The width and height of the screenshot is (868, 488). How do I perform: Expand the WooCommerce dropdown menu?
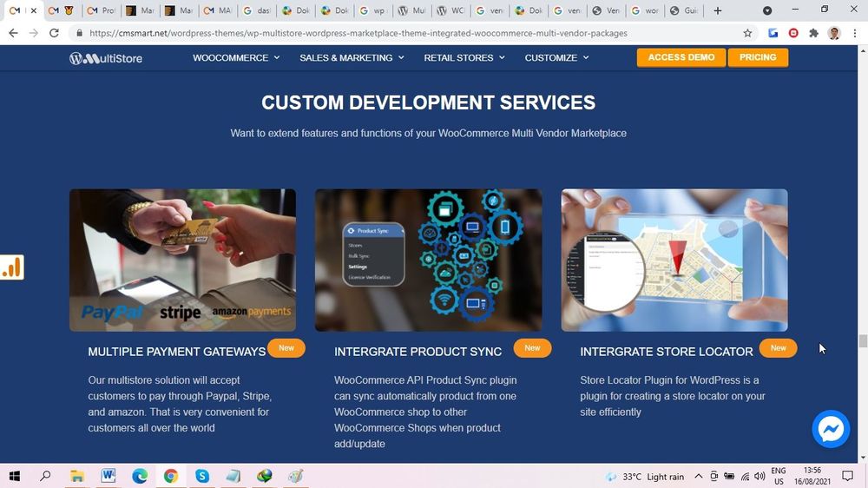(x=236, y=58)
